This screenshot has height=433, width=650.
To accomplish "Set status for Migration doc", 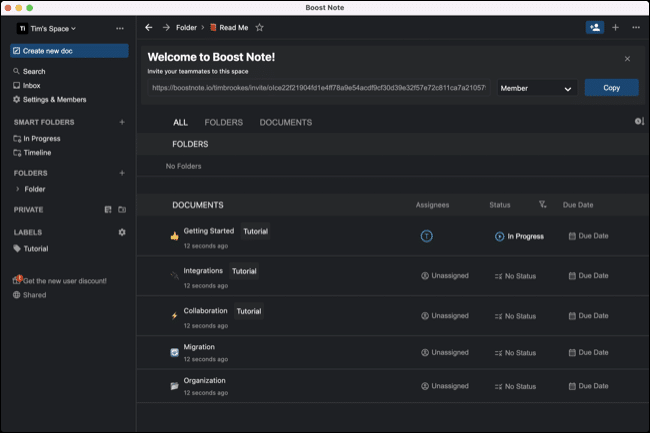I will click(515, 353).
